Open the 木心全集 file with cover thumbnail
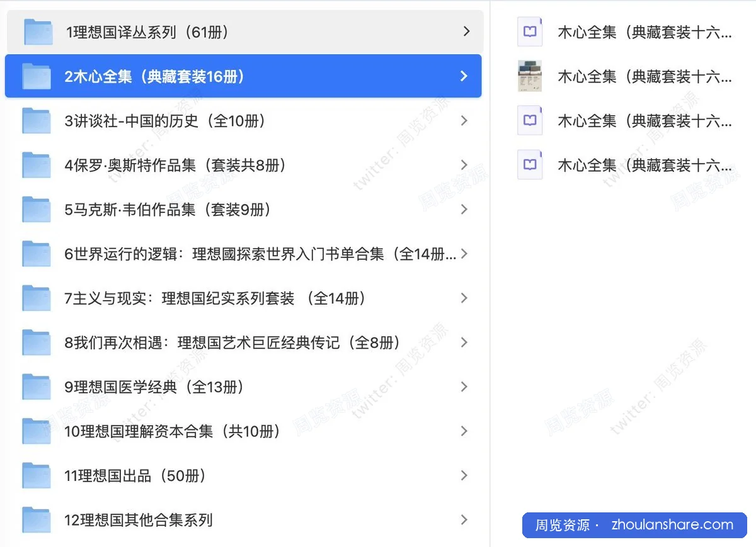The width and height of the screenshot is (756, 547). pos(530,76)
